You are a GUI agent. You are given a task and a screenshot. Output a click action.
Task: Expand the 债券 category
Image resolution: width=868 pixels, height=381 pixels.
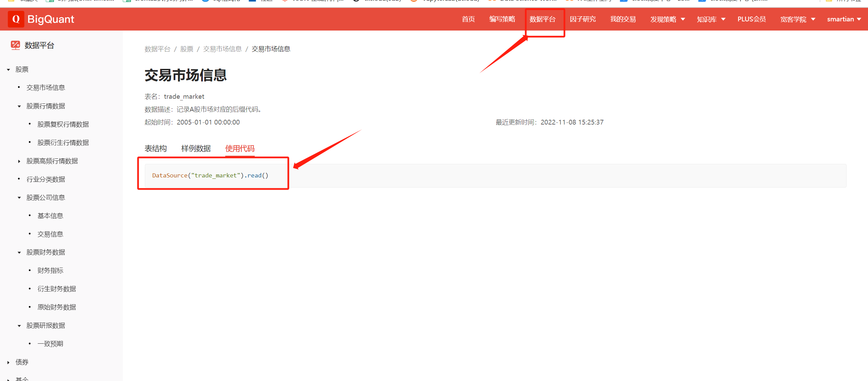click(x=8, y=362)
